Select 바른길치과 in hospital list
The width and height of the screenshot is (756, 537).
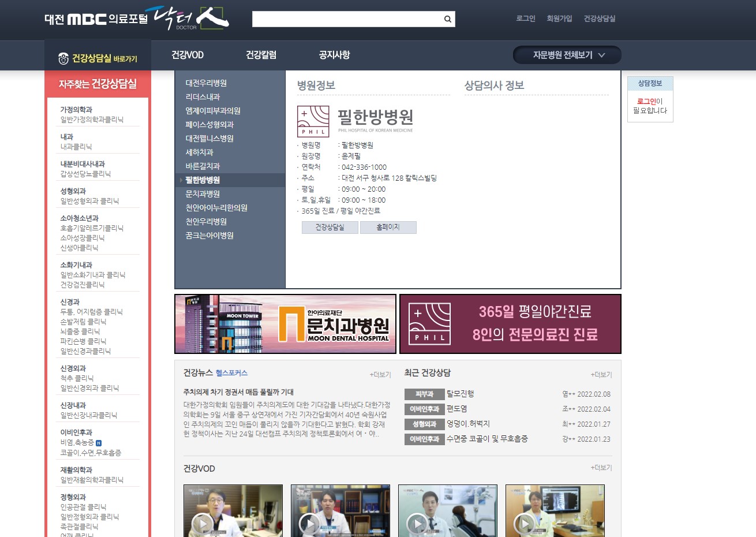pos(203,166)
